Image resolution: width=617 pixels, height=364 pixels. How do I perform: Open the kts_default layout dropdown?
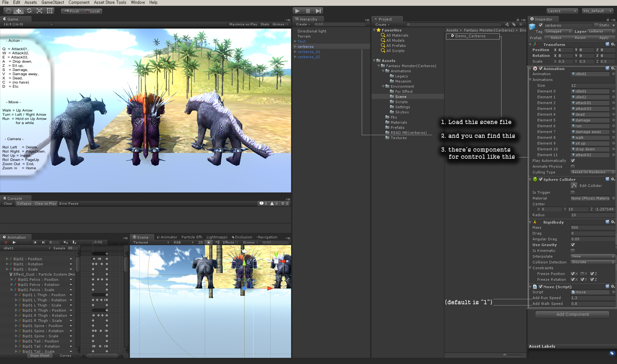[x=598, y=11]
